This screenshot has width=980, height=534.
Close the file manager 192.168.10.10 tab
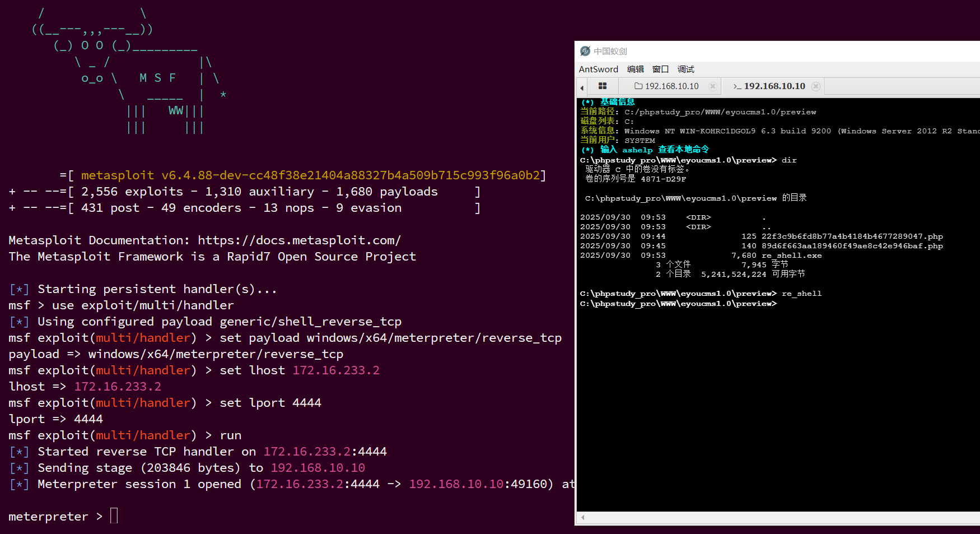712,86
